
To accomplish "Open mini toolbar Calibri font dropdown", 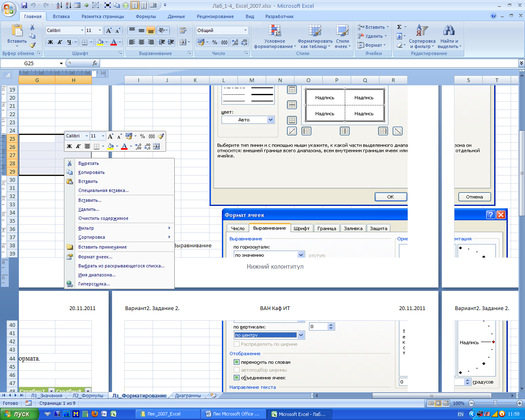I will click(x=87, y=136).
